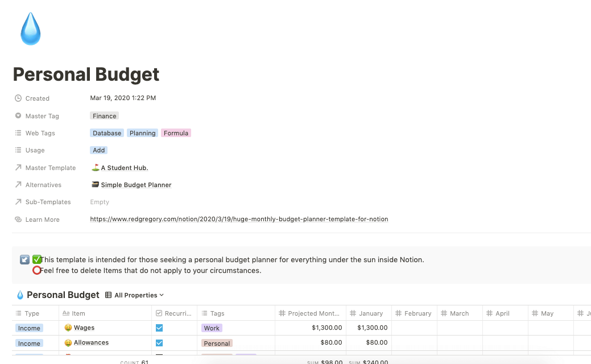
Task: Check the Recurring header checkbox
Action: tap(160, 313)
